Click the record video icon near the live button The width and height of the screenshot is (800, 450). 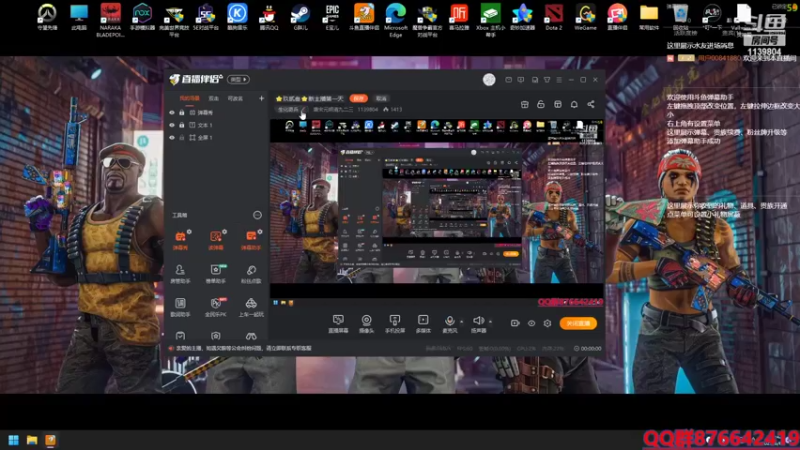[x=515, y=323]
